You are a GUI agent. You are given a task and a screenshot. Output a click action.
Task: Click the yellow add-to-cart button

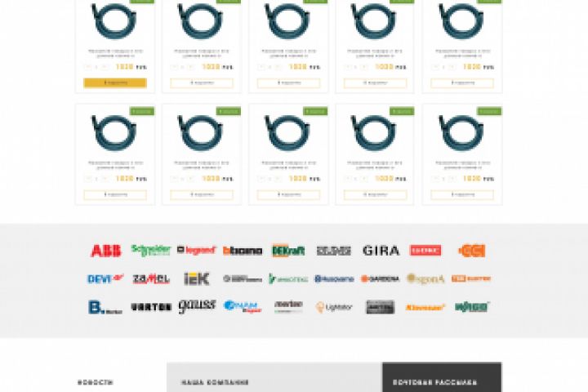point(115,82)
